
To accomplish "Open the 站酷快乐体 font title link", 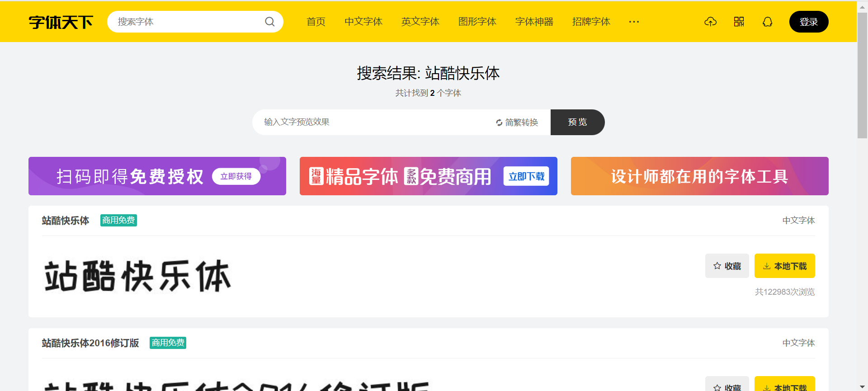I will coord(66,221).
